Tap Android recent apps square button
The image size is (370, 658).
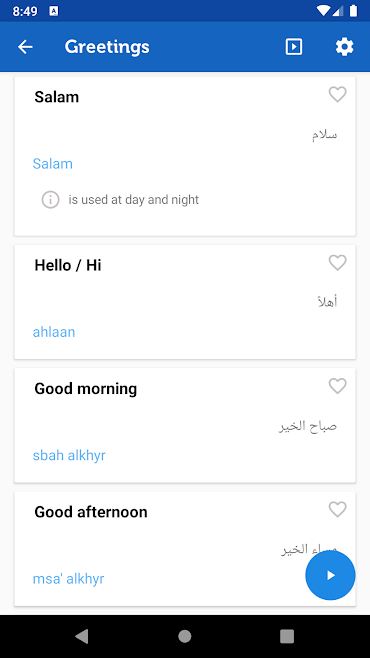[287, 636]
